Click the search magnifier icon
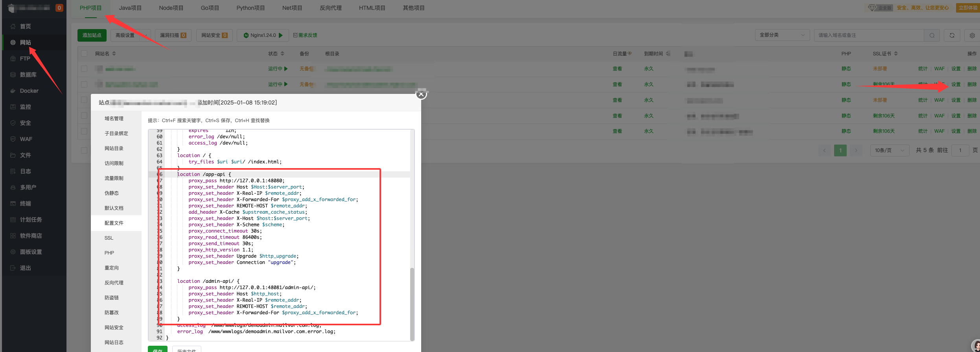This screenshot has width=980, height=352. 932,35
